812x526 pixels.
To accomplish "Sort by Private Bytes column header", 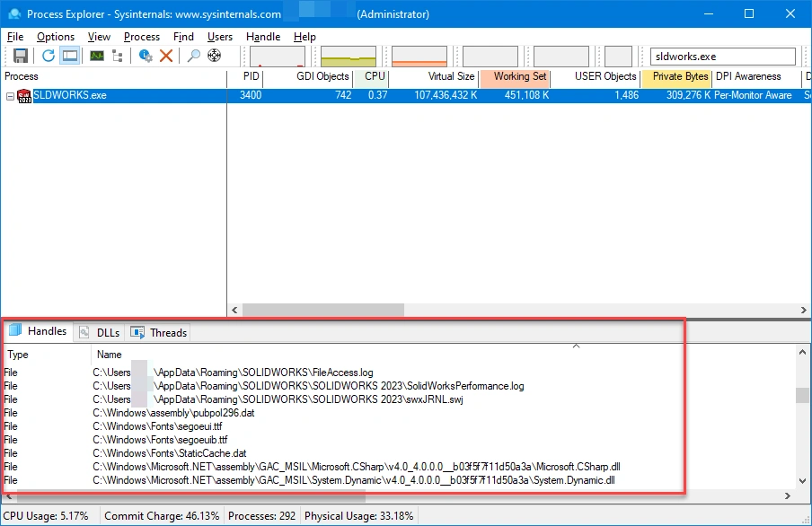I will pos(676,76).
